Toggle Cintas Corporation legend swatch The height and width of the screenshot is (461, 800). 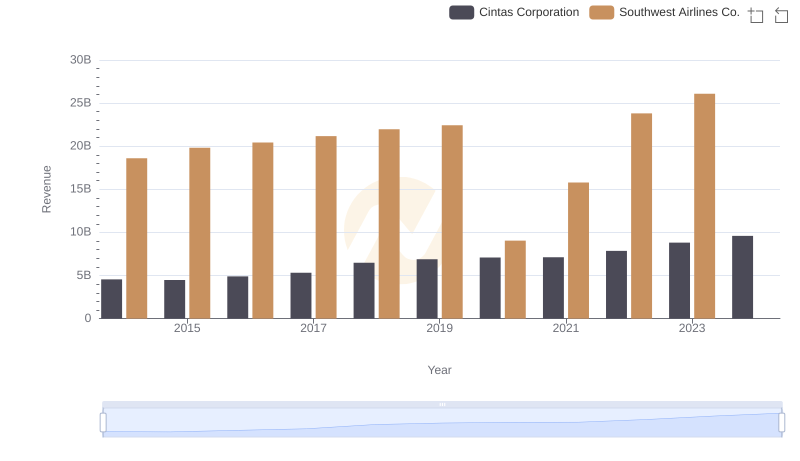click(x=461, y=12)
